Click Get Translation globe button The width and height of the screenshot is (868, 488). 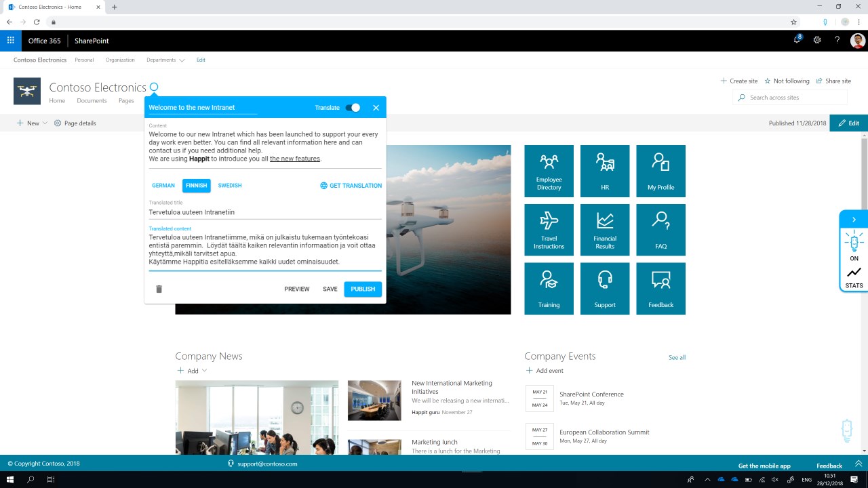(351, 186)
